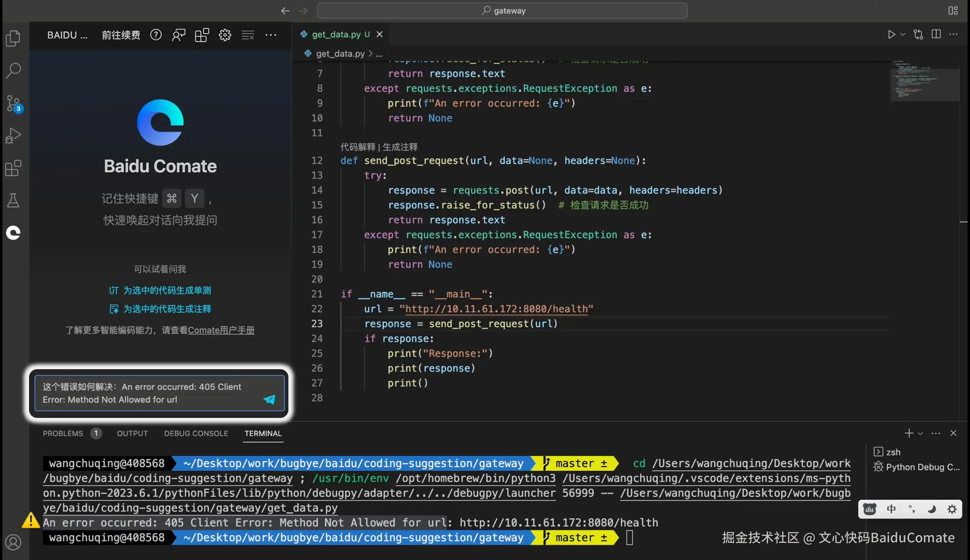Toggle the input method moon night mode

click(932, 509)
